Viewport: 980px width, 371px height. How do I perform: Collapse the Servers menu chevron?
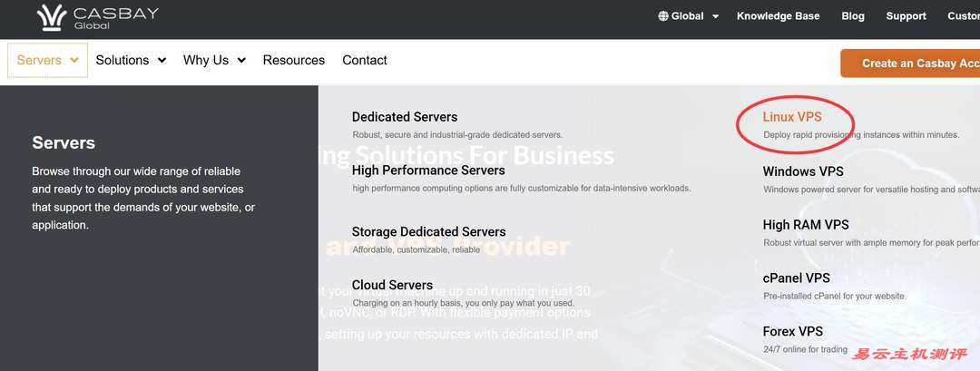pos(74,61)
